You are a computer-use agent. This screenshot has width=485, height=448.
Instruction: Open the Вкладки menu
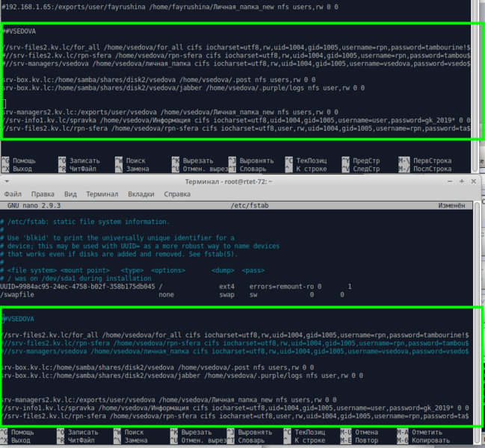coord(141,194)
